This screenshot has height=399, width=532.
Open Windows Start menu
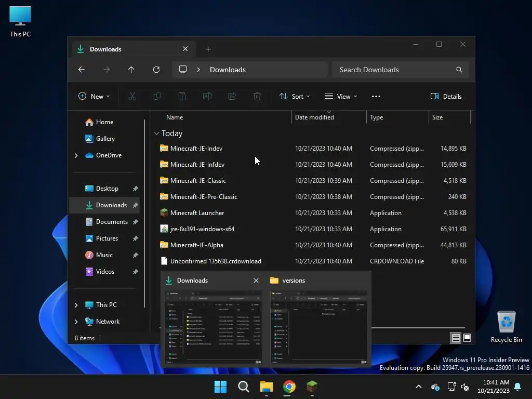220,387
